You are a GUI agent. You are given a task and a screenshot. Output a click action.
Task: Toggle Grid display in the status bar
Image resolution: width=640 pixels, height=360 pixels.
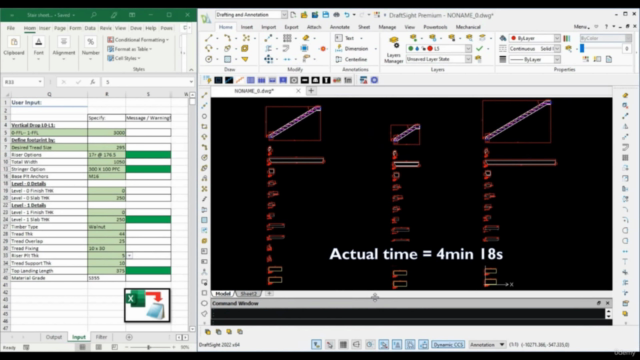pyautogui.click(x=343, y=345)
